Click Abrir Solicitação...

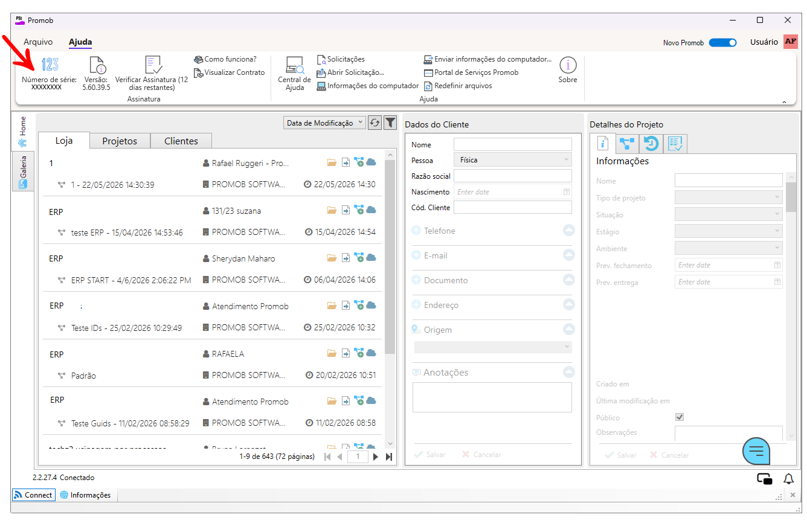tap(350, 72)
